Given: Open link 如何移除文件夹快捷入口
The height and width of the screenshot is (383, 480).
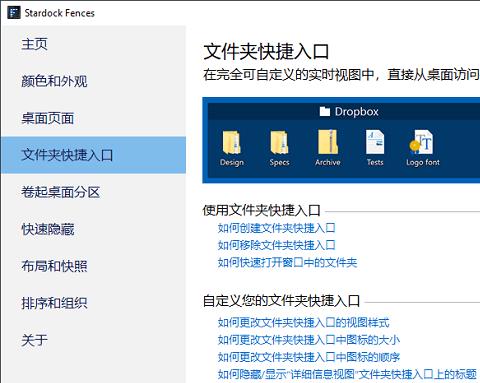Looking at the screenshot, I should pyautogui.click(x=276, y=245).
